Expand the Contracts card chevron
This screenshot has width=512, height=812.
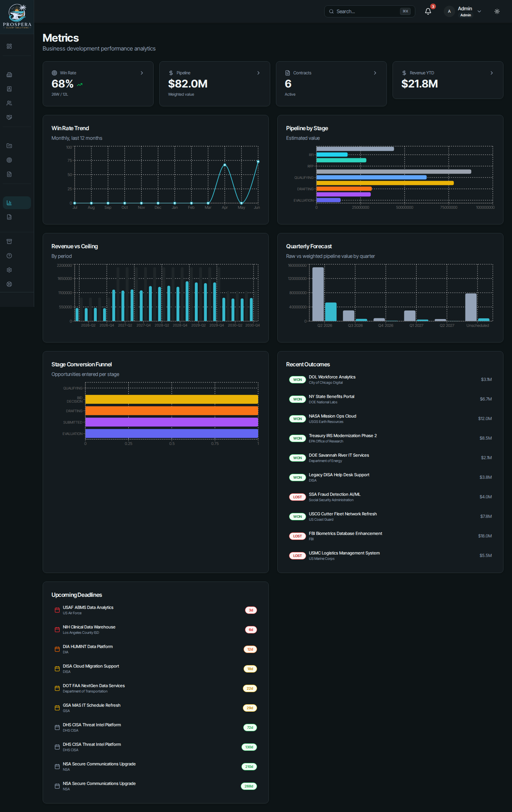point(375,73)
